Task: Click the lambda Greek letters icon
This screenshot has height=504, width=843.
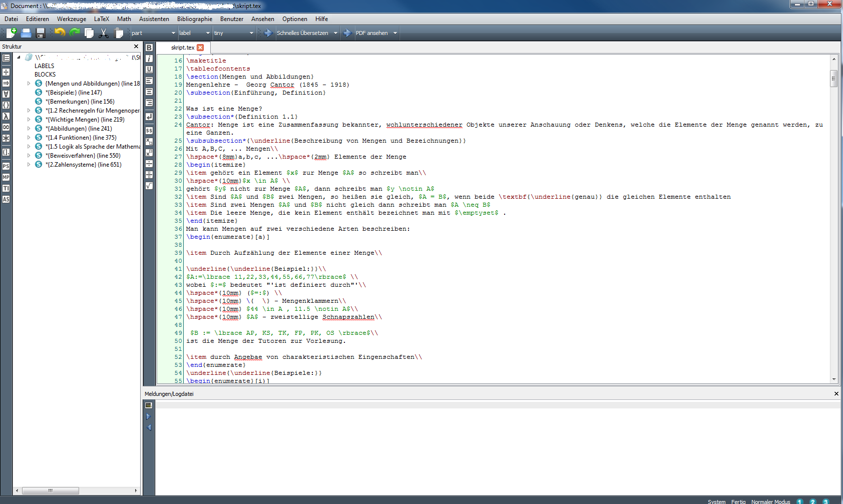Action: (x=6, y=116)
